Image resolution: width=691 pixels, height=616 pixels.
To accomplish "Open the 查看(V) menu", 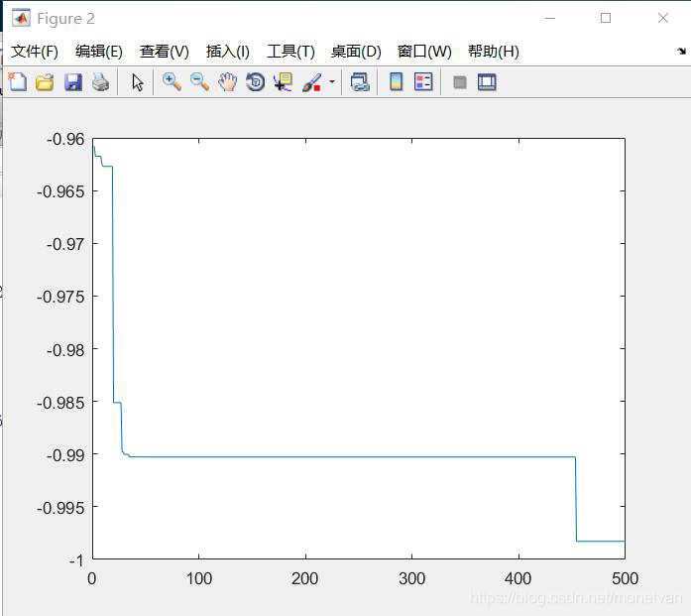I will (164, 52).
